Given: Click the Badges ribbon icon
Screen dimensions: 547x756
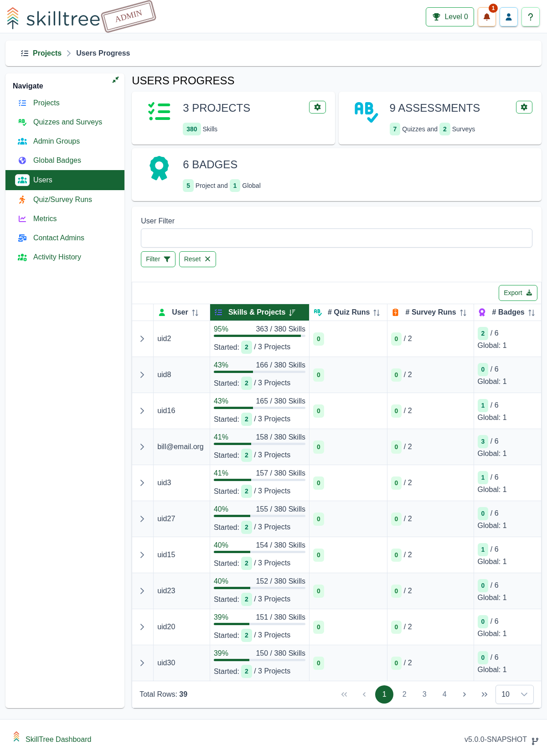Looking at the screenshot, I should 159,168.
